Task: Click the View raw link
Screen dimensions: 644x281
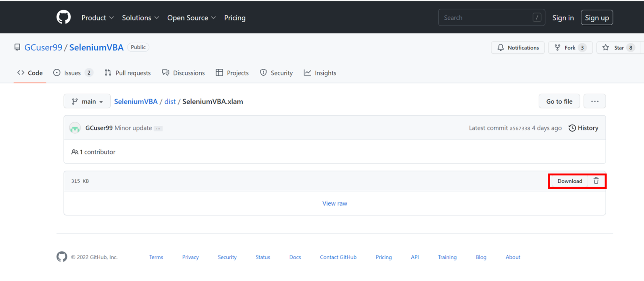Action: [335, 203]
